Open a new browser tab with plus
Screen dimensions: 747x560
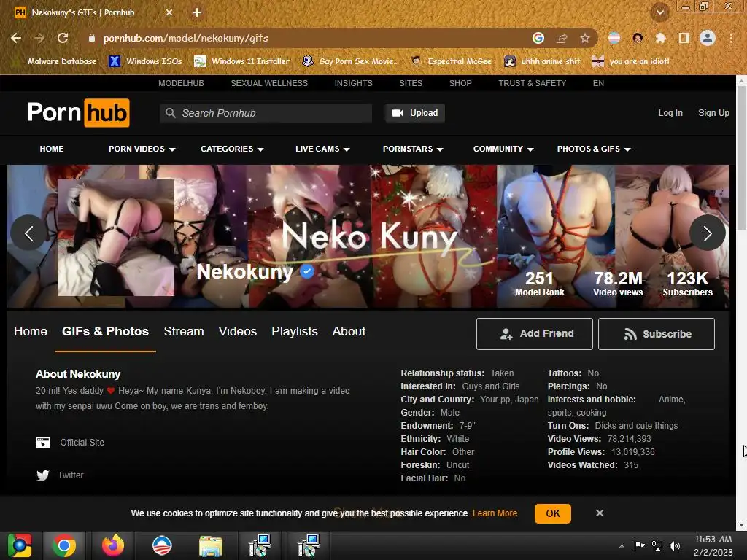click(x=197, y=12)
